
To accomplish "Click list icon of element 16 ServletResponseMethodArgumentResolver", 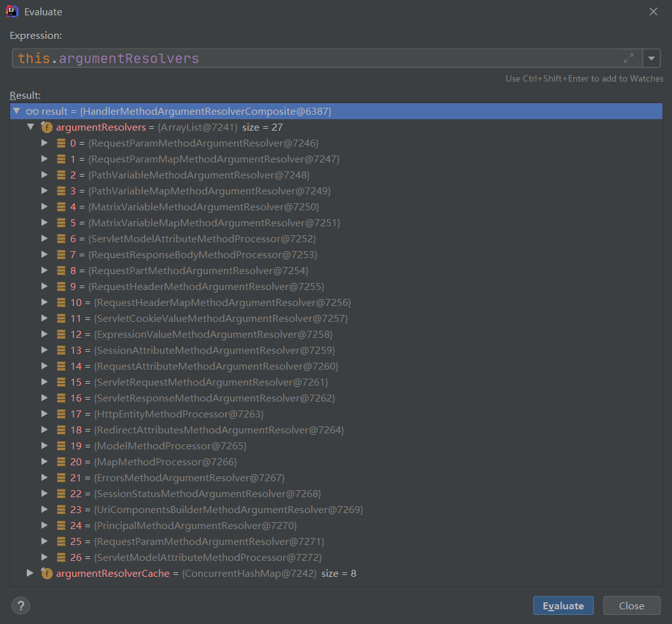I will [x=61, y=398].
